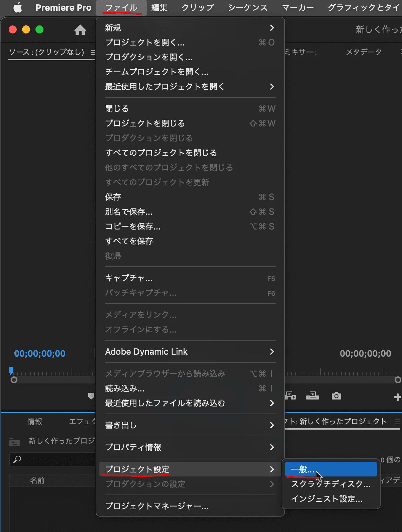Choose 閉じる menu item
This screenshot has height=532, width=402.
coord(190,109)
